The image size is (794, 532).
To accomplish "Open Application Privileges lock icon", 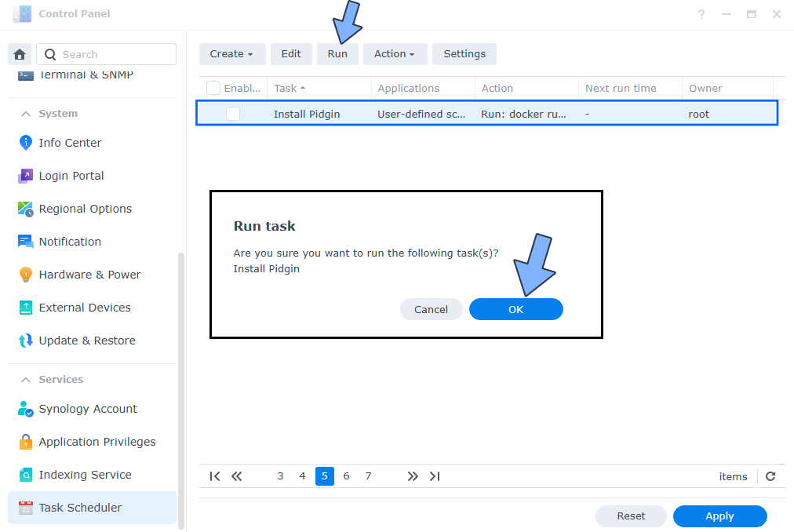I will [25, 442].
